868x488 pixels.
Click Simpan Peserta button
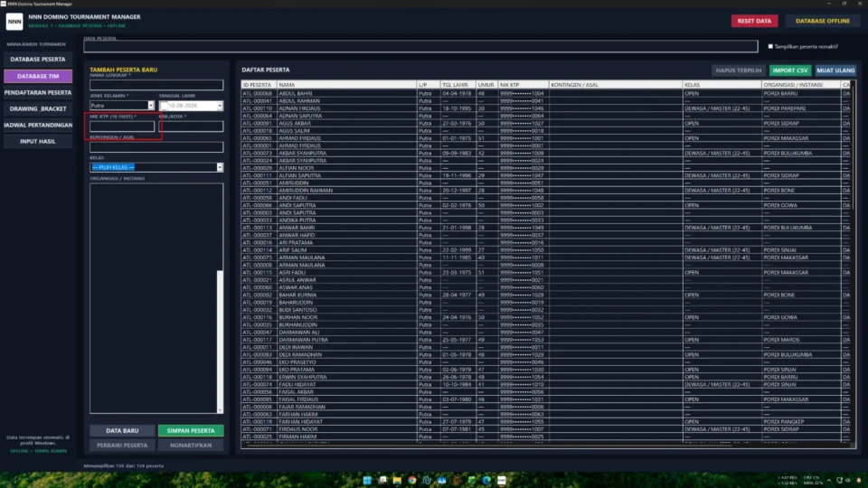(191, 430)
